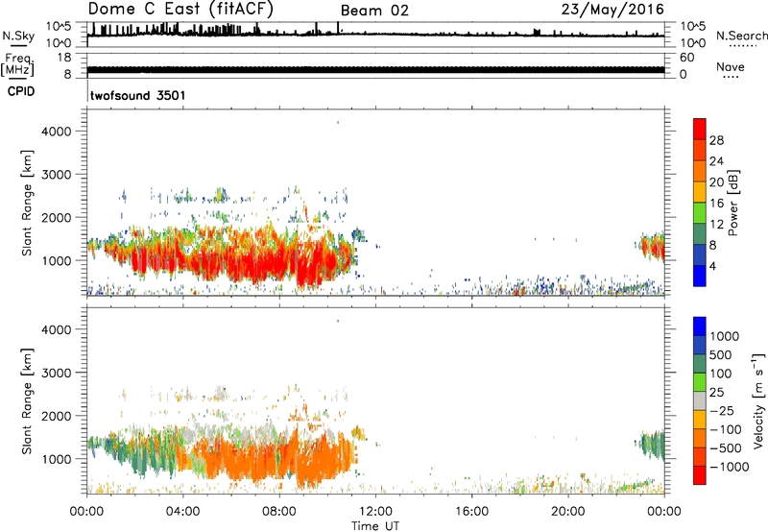Viewport: 768px width, 532px height.
Task: Click the 12:00 time tick label
Action: 375,512
